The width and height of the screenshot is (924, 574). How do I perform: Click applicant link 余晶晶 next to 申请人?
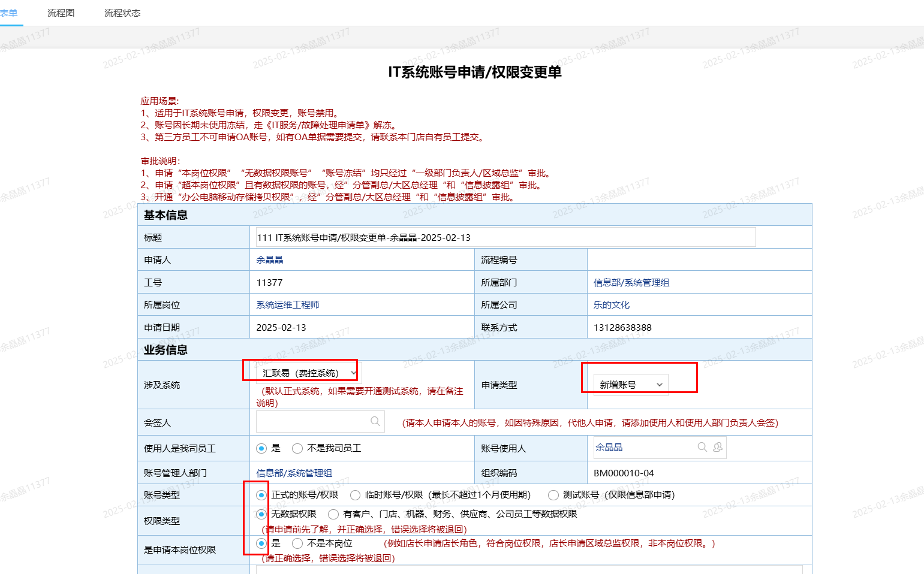(x=270, y=259)
